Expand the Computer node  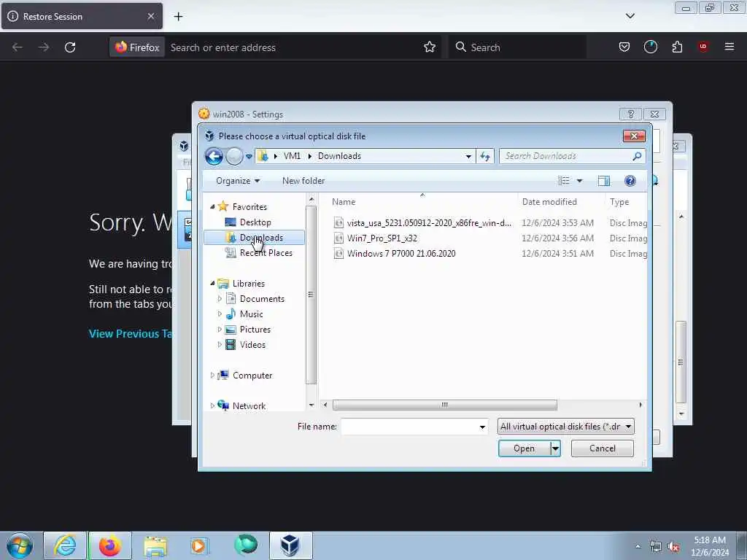212,376
